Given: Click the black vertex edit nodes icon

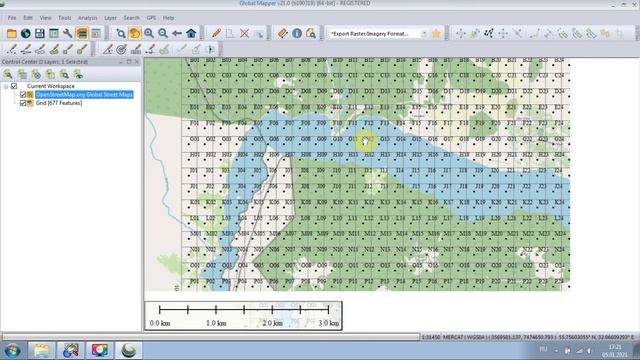Looking at the screenshot, I should [489, 33].
